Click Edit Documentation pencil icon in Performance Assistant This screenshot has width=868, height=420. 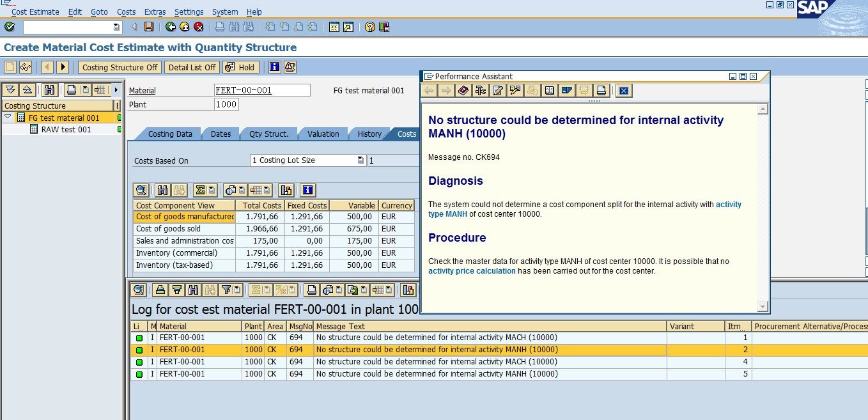click(498, 91)
